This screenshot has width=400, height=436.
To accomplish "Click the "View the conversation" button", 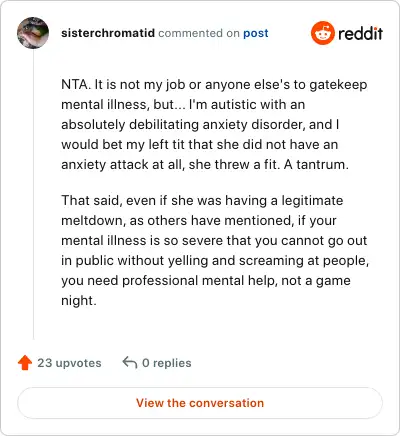I will point(200,403).
